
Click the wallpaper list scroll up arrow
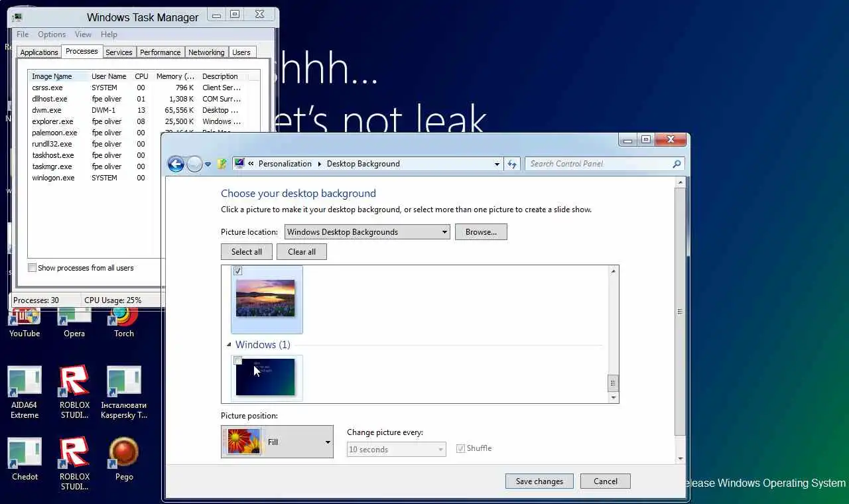(614, 271)
